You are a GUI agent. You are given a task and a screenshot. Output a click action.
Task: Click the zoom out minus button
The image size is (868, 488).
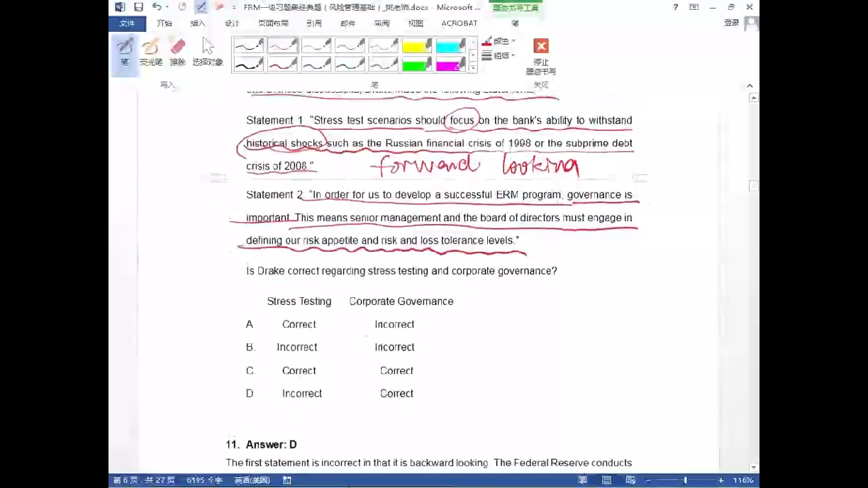(647, 480)
